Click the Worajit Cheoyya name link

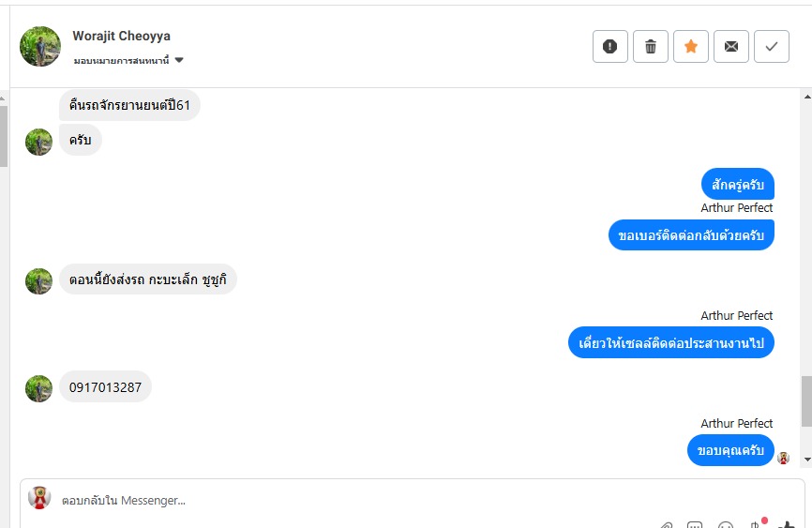click(121, 36)
